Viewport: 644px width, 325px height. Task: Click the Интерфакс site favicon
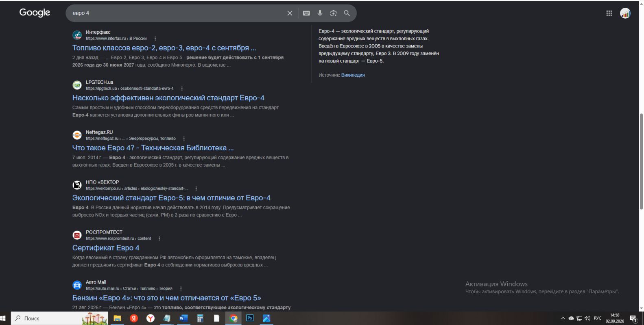click(77, 35)
